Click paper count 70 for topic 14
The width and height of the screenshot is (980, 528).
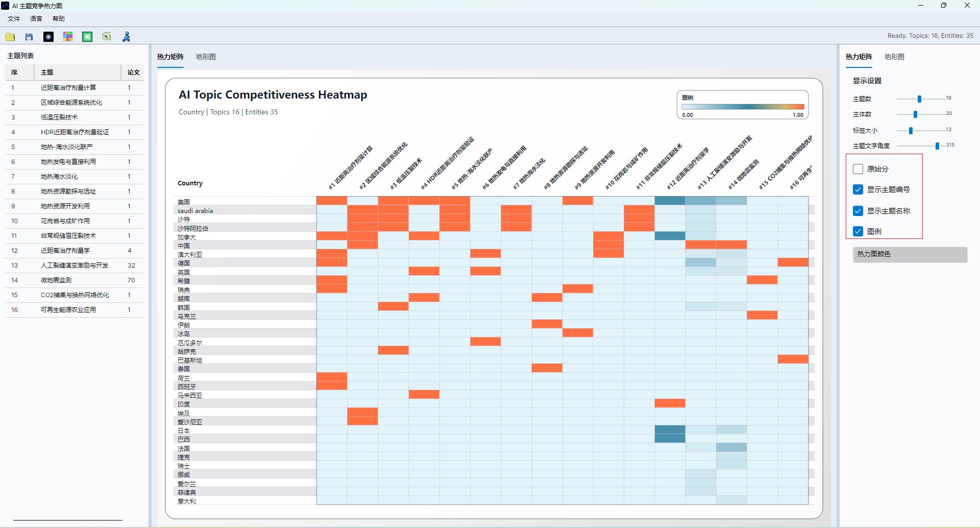coord(131,280)
